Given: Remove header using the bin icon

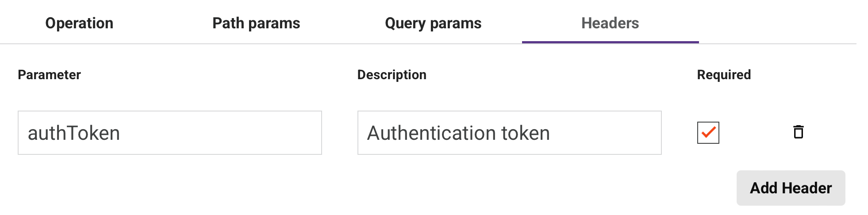Looking at the screenshot, I should pyautogui.click(x=798, y=132).
